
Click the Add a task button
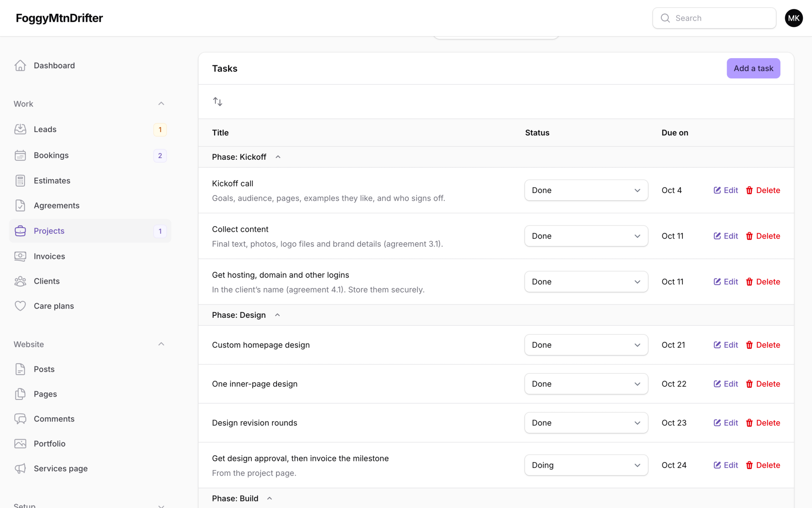point(753,68)
